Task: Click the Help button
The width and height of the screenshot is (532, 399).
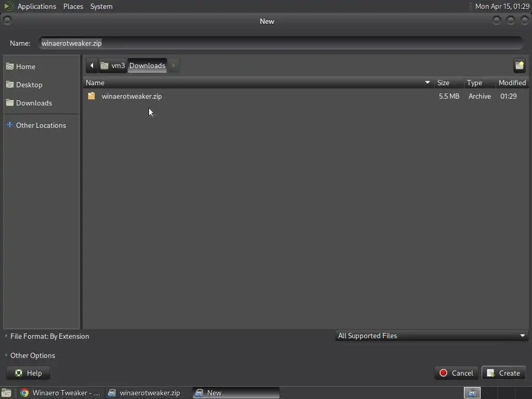Action: pos(29,373)
